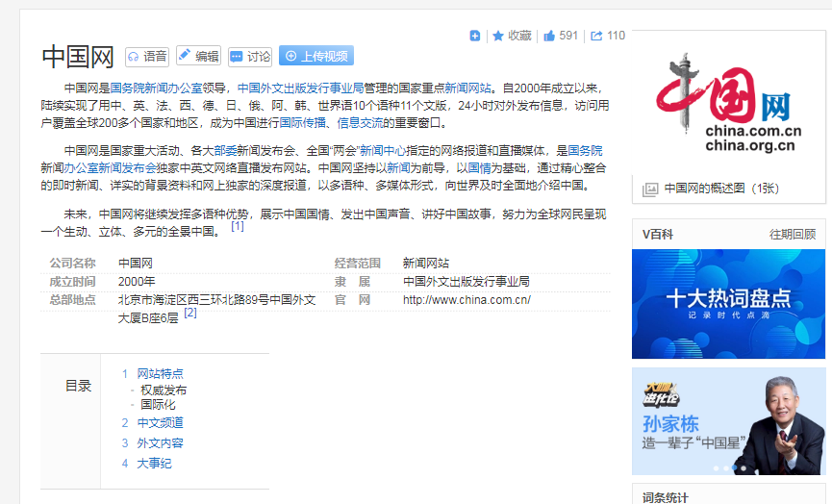Click the 中国外文出版发行事业局 value in 隶属 row
Viewport: 832px width, 504px height.
466,282
